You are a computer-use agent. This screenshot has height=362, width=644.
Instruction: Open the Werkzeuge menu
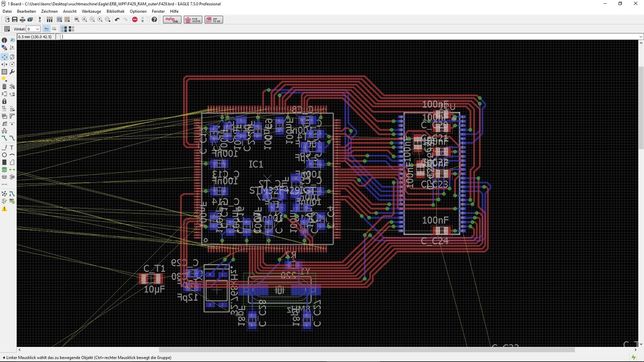coord(91,11)
